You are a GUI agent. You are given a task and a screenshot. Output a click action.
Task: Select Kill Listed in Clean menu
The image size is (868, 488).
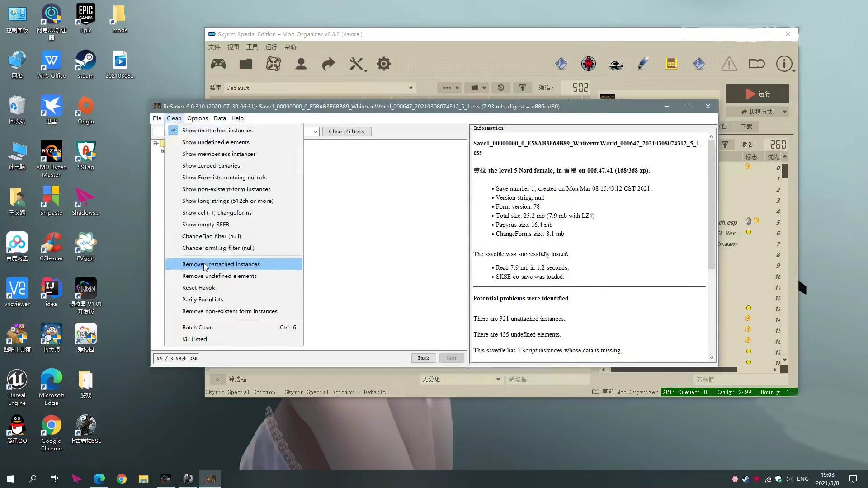234,339
